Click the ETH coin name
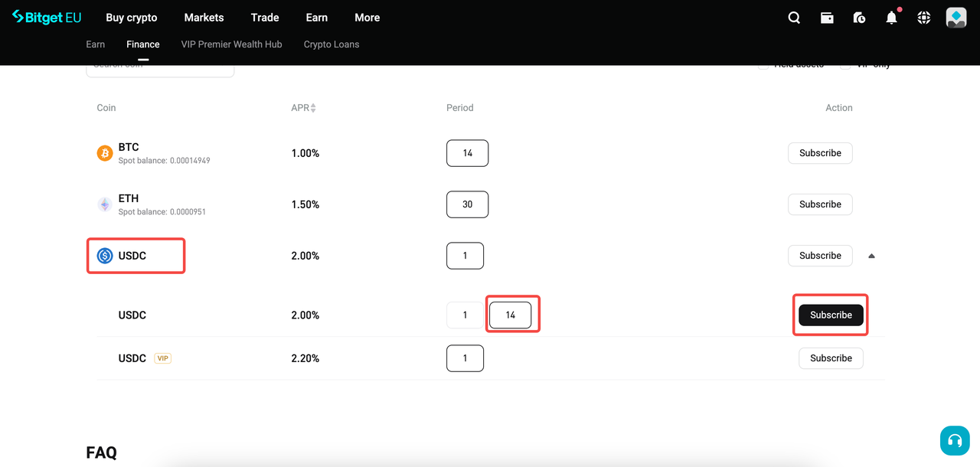The width and height of the screenshot is (980, 467). click(x=129, y=198)
